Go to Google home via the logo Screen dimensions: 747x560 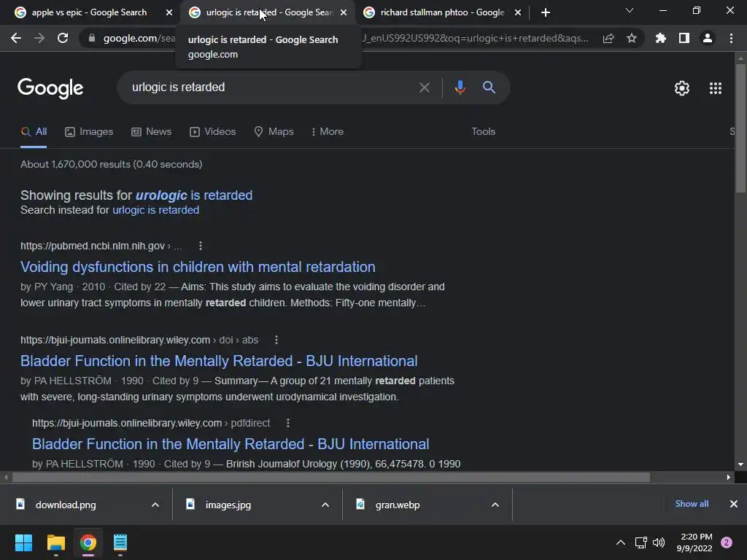point(50,88)
